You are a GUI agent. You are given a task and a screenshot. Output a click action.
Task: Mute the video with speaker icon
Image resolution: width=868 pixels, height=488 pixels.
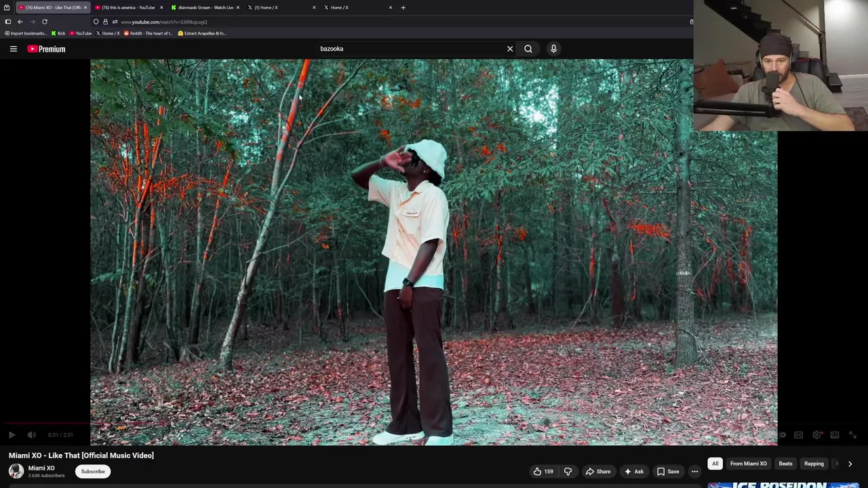pos(31,435)
